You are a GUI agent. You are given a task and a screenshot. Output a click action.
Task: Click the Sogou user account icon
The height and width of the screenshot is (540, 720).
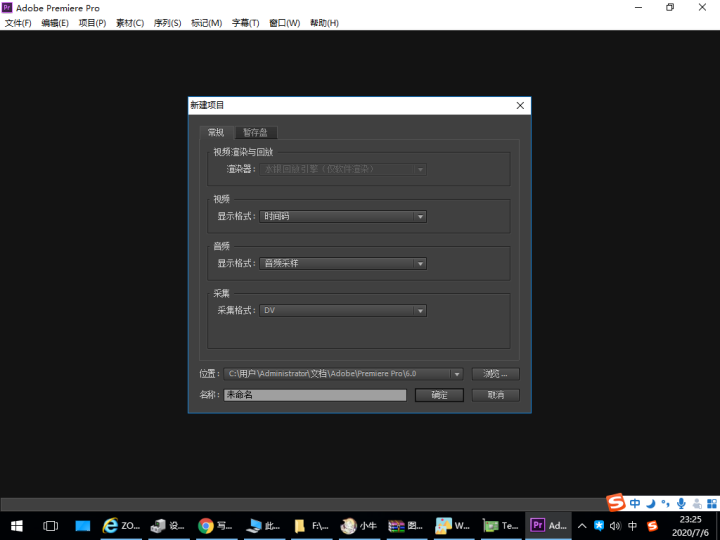[697, 503]
